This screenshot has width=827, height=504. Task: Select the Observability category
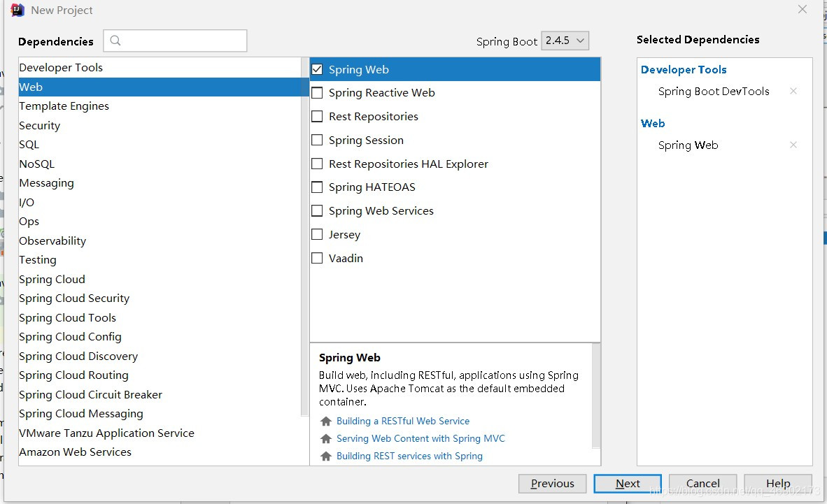coord(160,241)
